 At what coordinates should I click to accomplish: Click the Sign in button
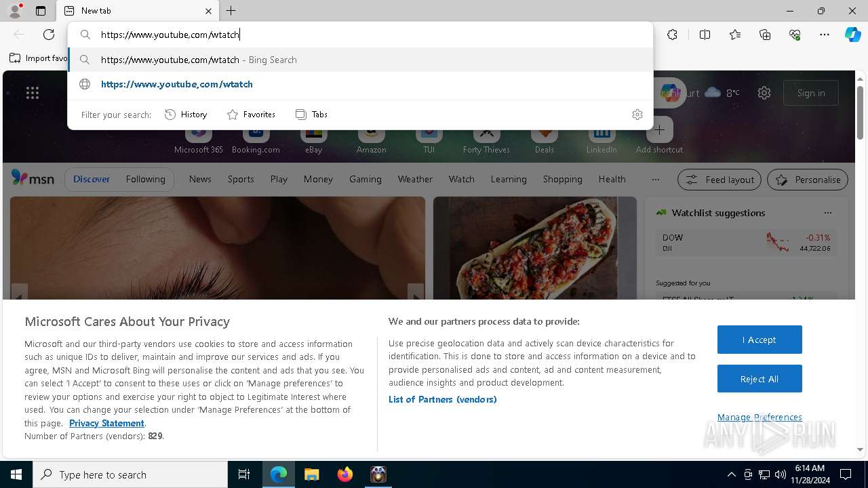(811, 93)
